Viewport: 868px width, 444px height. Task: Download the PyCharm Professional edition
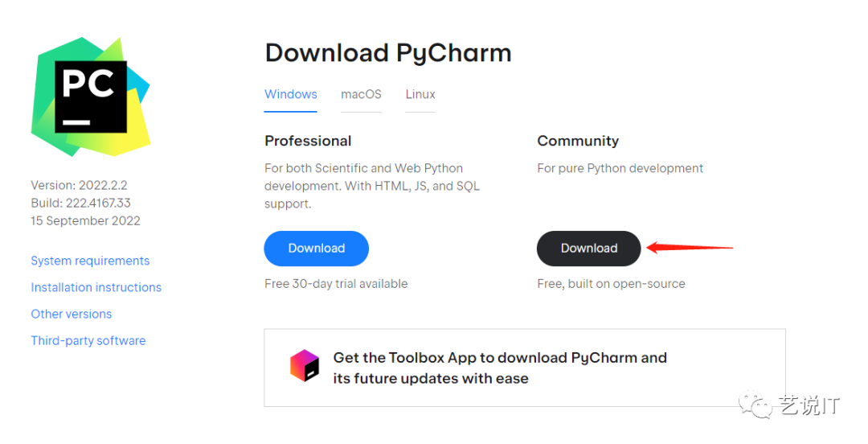[316, 249]
